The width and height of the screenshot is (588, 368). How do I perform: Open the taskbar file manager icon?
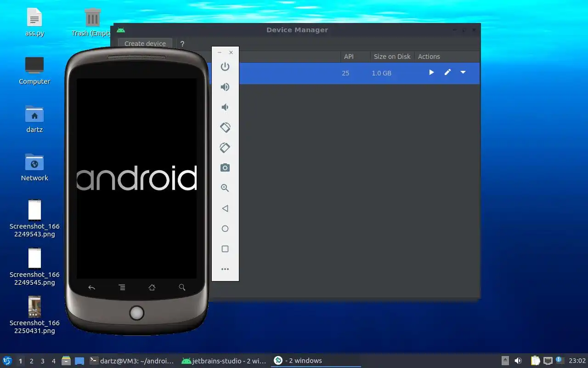(x=66, y=361)
